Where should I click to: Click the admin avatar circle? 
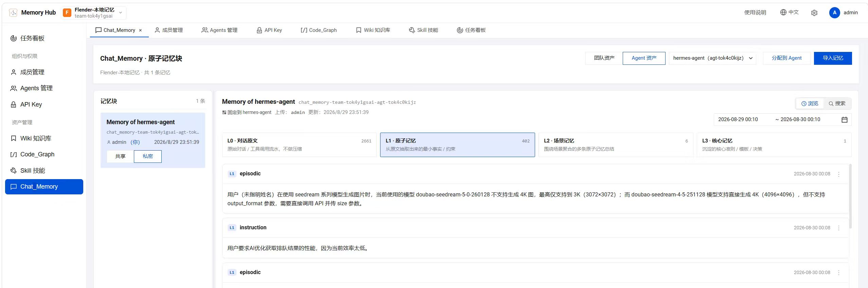(x=834, y=13)
